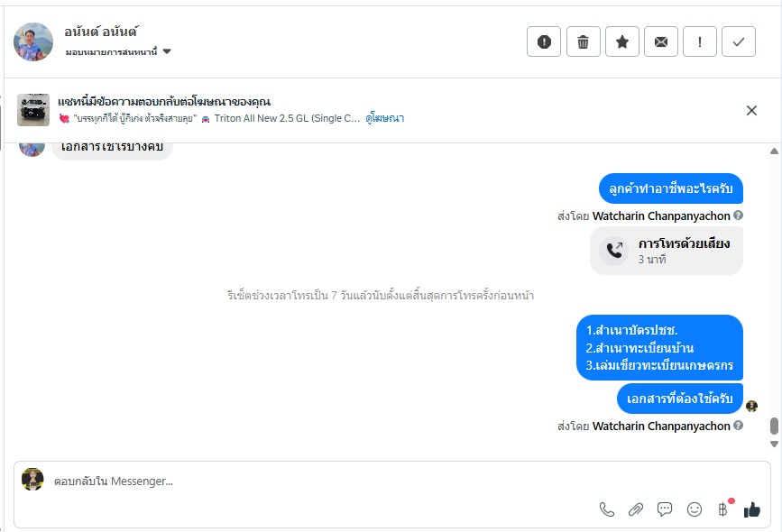Open the emoji picker
Screen dimensions: 782x532
[x=695, y=509]
